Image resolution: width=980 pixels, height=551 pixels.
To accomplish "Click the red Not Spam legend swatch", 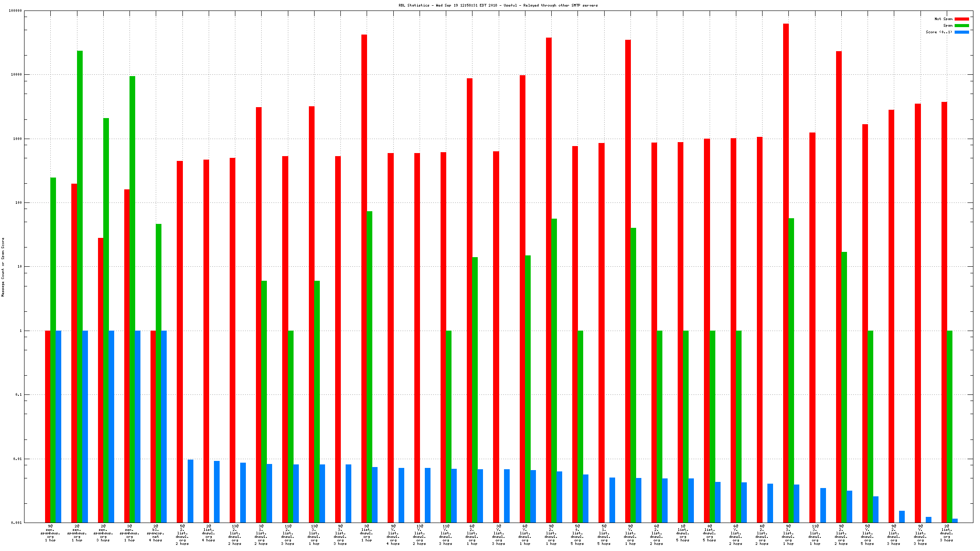I will pos(962,19).
